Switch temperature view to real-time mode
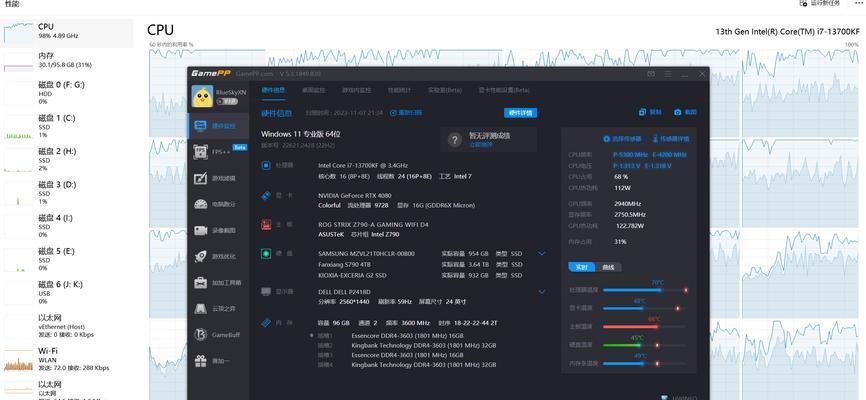Screen dimensions: 866x400 point(582,267)
